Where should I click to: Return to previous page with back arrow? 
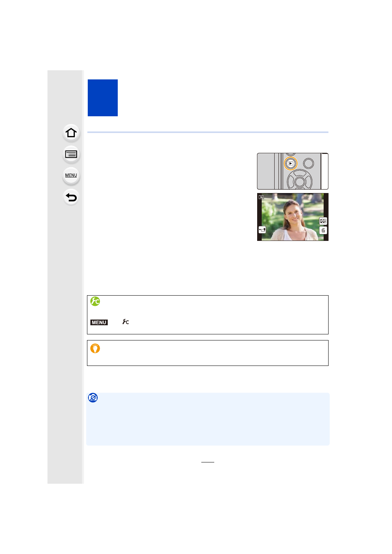[x=71, y=197]
